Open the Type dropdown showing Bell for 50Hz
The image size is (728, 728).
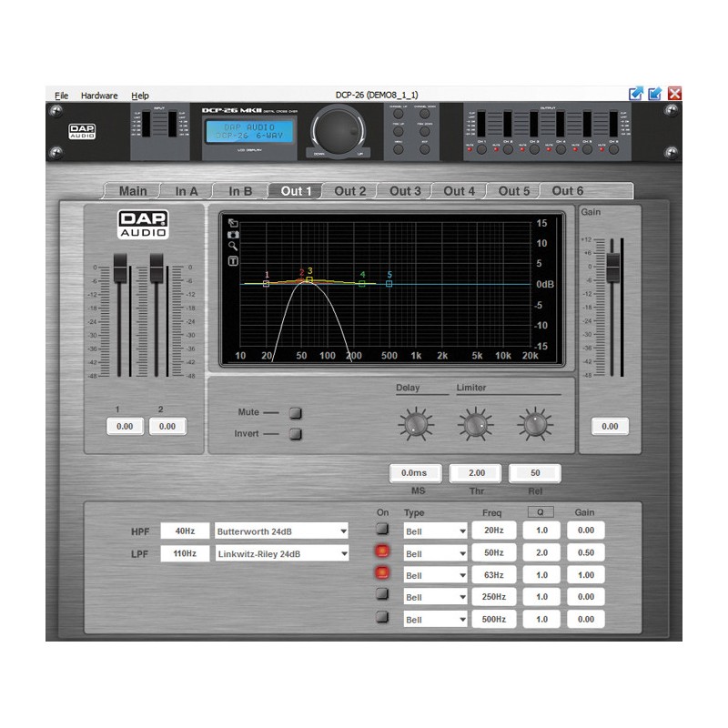[435, 552]
